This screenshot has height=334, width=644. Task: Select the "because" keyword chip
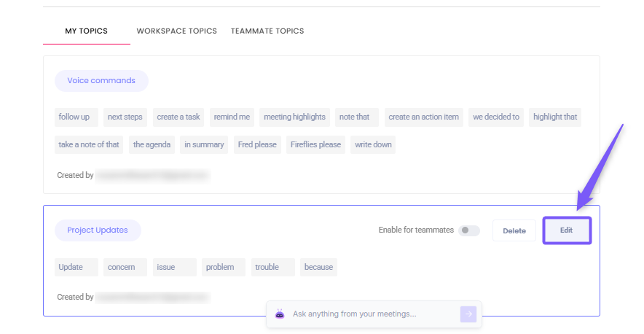click(318, 267)
